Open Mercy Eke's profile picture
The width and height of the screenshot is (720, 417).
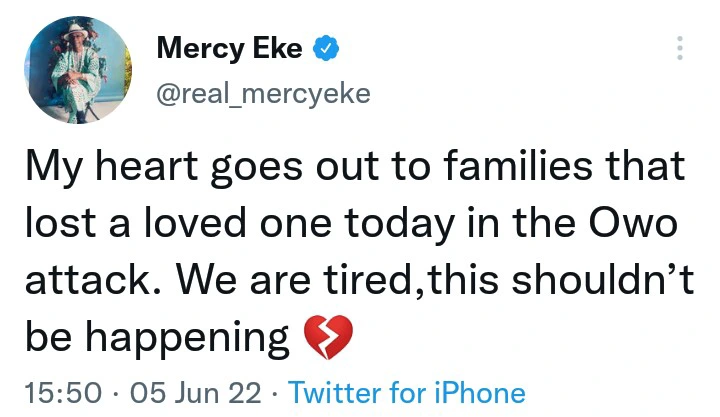pos(76,70)
